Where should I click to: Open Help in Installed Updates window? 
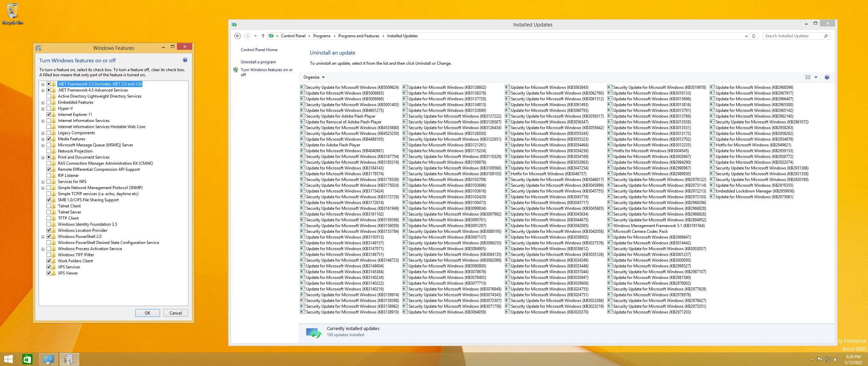click(x=827, y=77)
